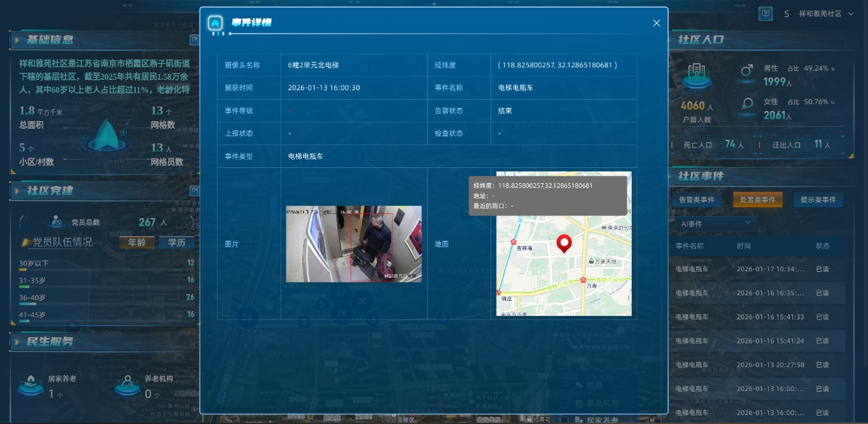Expand the 民生服务 section arrow

tap(17, 341)
